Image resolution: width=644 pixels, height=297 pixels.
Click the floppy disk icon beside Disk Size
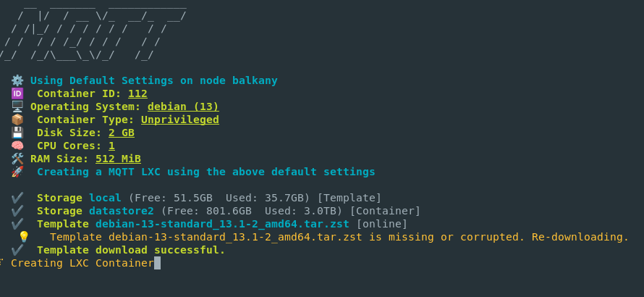coord(17,133)
